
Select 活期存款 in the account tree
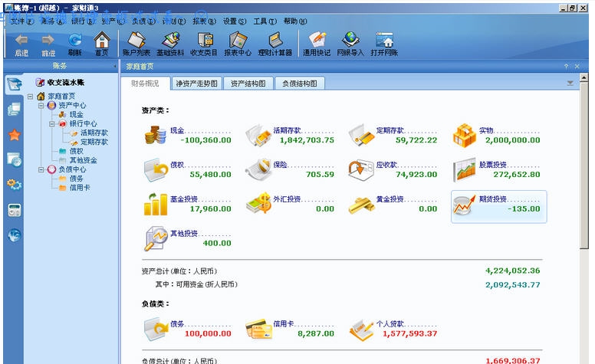coord(94,133)
